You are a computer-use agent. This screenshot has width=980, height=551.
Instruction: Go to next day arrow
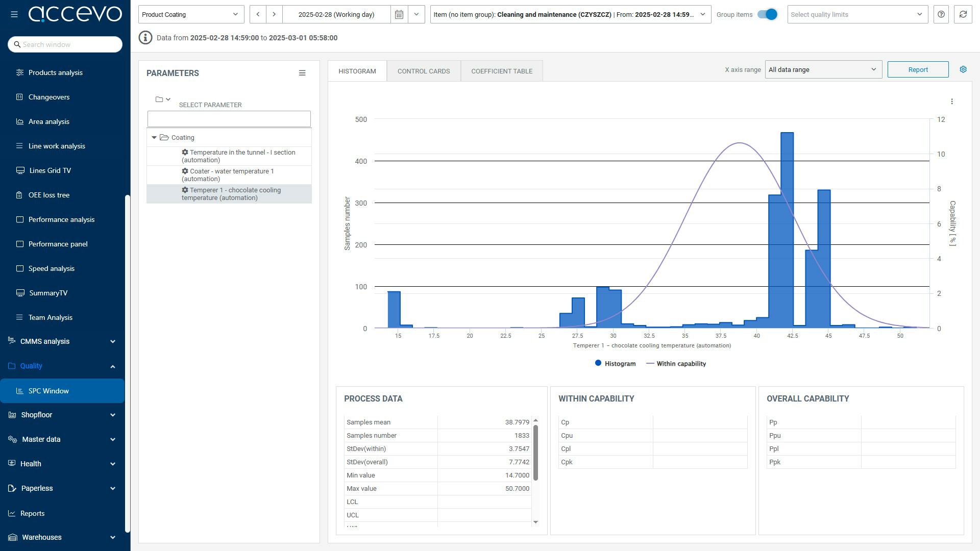pos(274,14)
